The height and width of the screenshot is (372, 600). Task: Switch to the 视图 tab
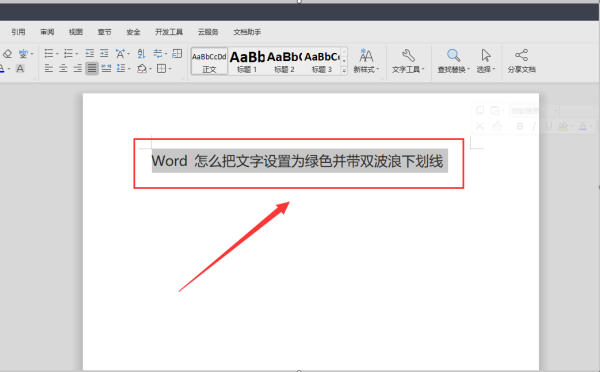point(76,32)
